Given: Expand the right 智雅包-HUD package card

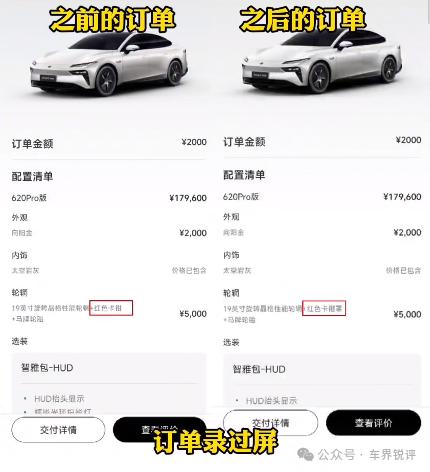Looking at the screenshot, I should coord(322,382).
